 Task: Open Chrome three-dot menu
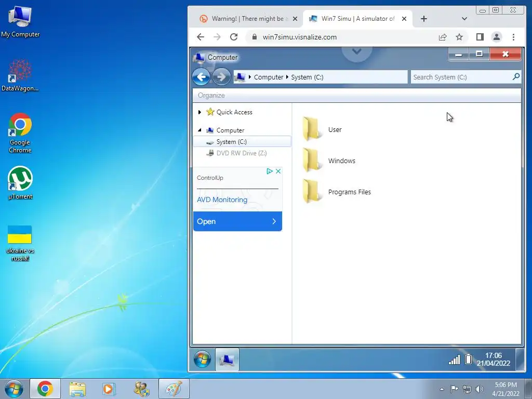[513, 37]
